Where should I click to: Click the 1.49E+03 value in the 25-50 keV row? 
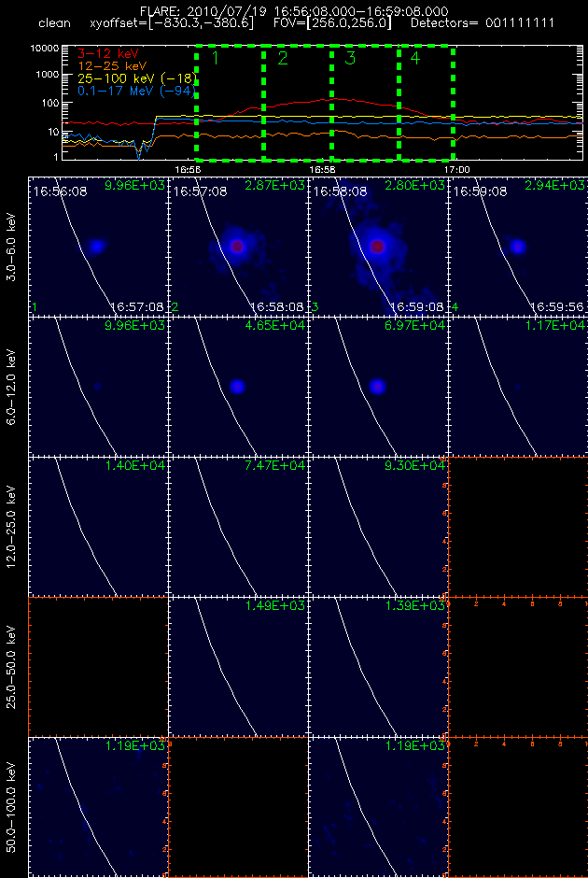tap(274, 606)
